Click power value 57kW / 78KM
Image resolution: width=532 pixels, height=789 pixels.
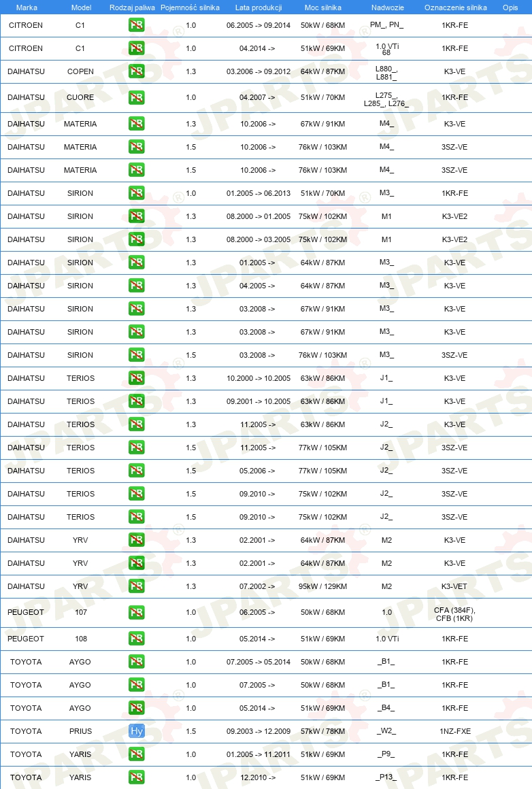tap(322, 732)
